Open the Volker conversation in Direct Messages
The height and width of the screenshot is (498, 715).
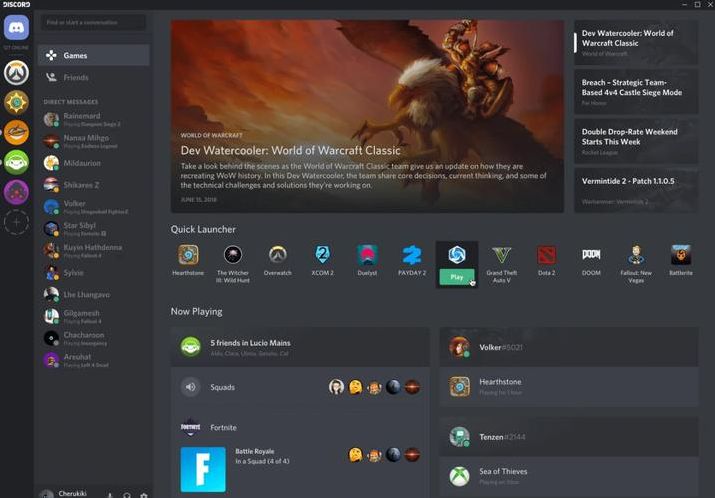93,207
